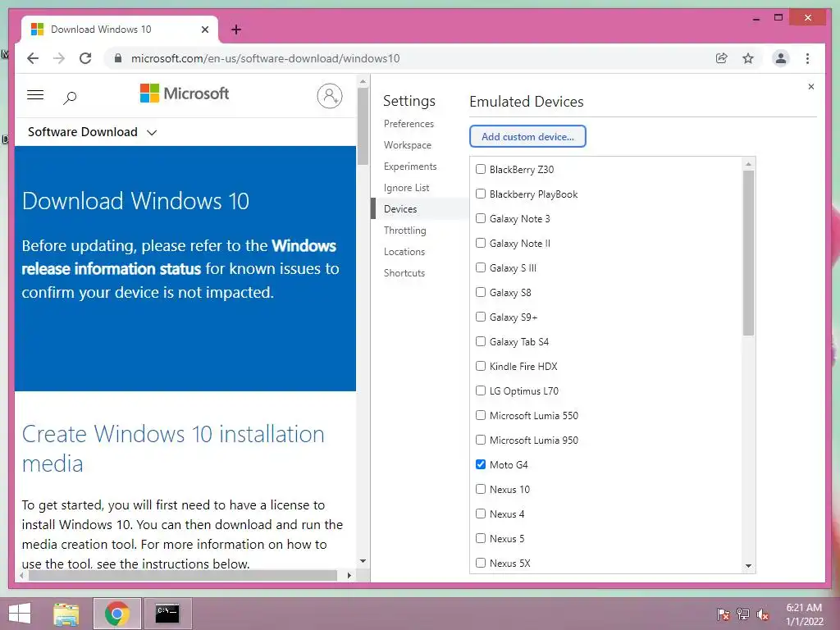Check the Nexus 5 device
Viewport: 840px width, 630px height.
point(481,538)
